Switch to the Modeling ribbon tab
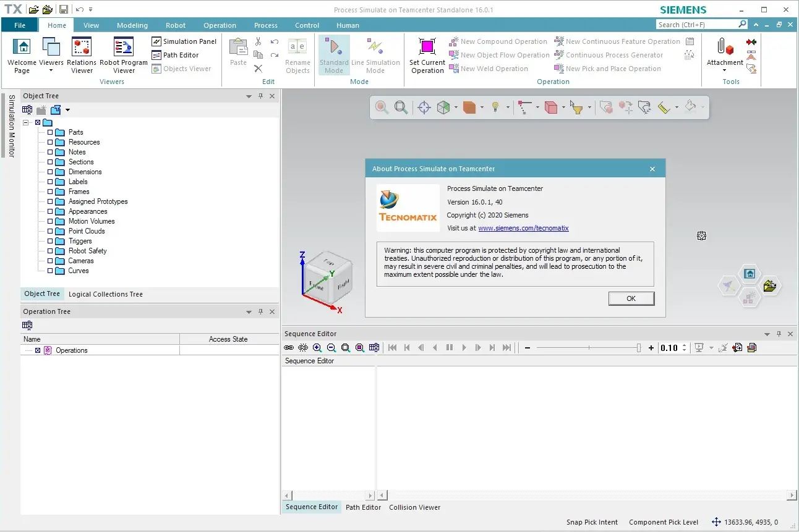Viewport: 799px width, 532px height. (132, 25)
